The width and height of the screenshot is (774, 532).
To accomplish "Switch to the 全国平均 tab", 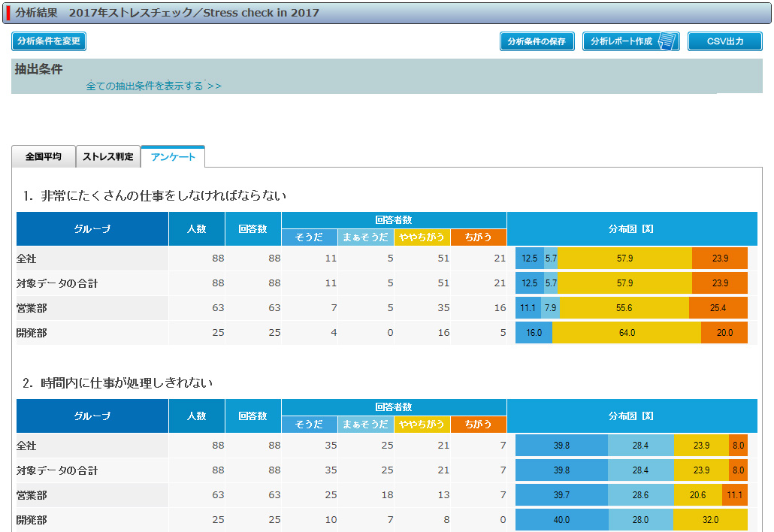I will point(44,156).
